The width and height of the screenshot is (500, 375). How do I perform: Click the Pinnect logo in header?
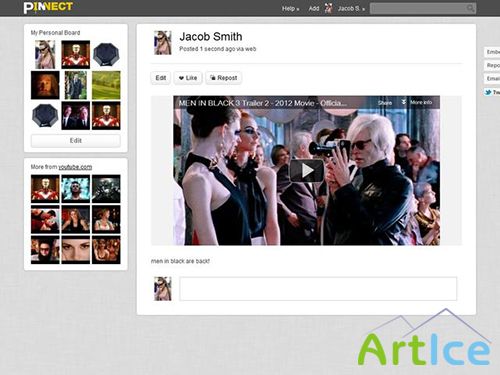[x=48, y=7]
